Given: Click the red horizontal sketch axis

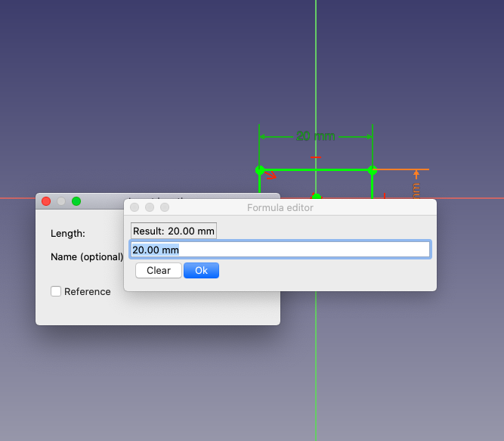Looking at the screenshot, I should pyautogui.click(x=468, y=198).
